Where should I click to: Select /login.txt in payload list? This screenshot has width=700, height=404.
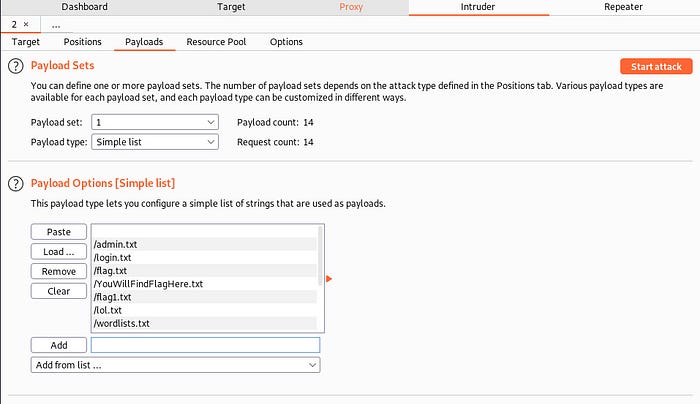coord(204,258)
